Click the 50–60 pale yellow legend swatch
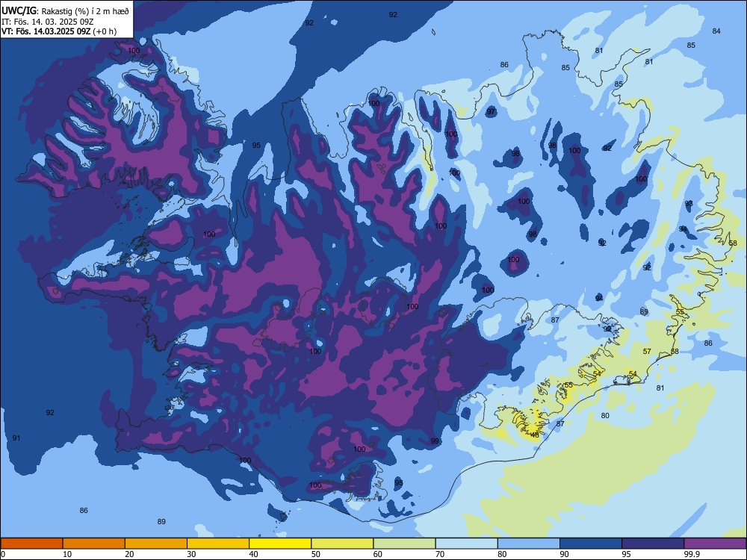Viewport: 747px width, 560px height. click(342, 544)
